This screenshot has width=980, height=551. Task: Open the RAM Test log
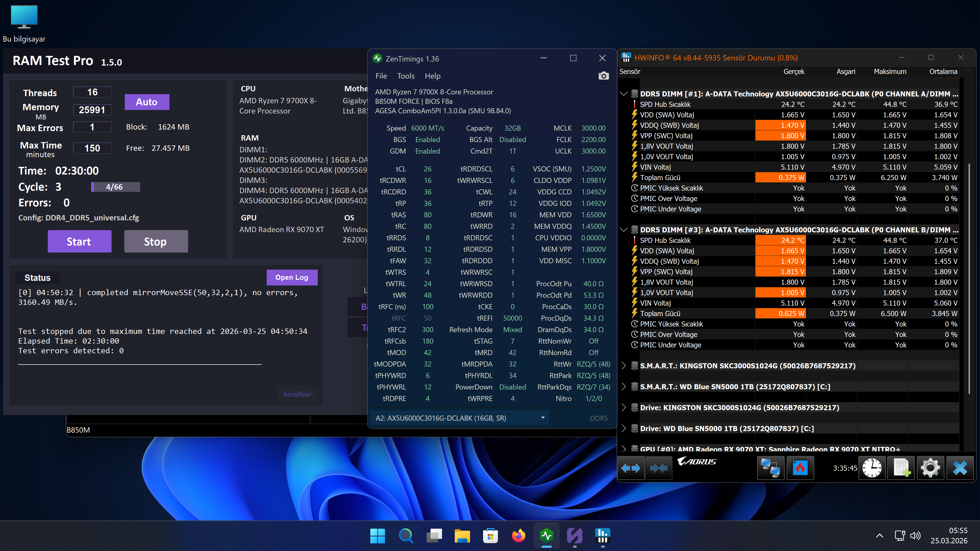point(292,277)
